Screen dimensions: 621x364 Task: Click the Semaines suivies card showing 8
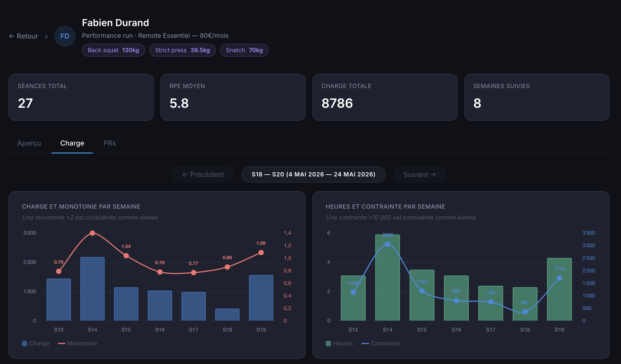537,97
